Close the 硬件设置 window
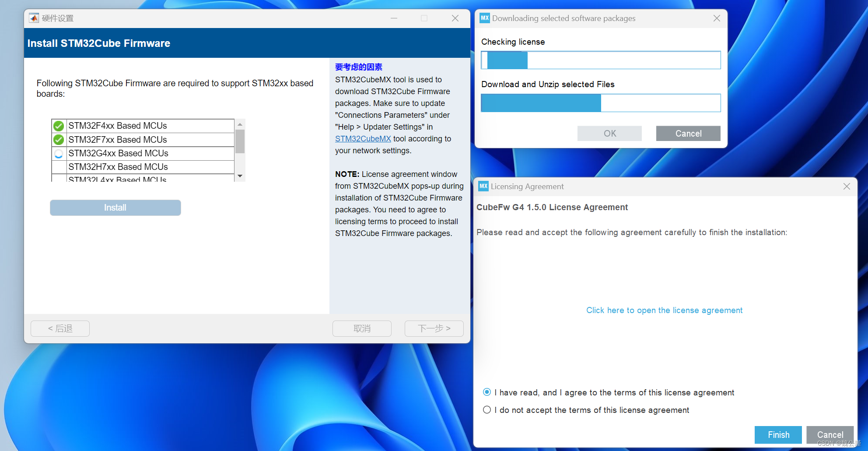The width and height of the screenshot is (868, 451). coord(455,18)
